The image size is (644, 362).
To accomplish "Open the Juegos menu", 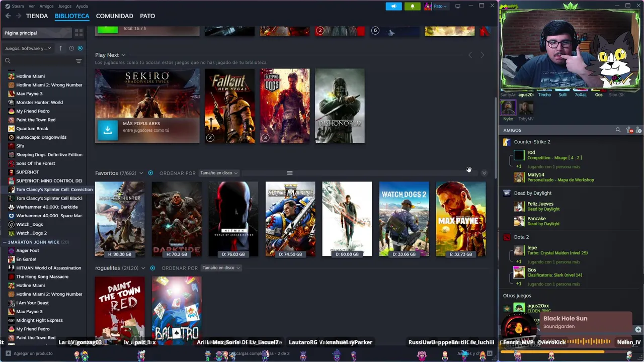I will point(64,6).
